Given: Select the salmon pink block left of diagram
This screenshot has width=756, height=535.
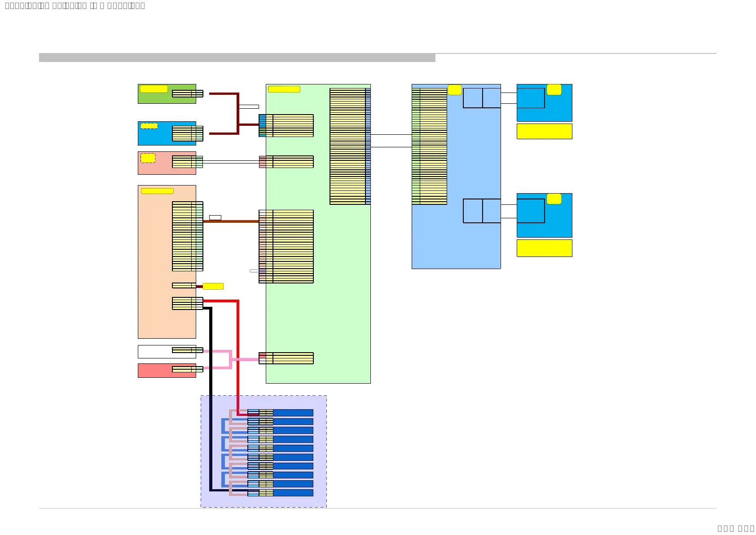Looking at the screenshot, I should [167, 163].
